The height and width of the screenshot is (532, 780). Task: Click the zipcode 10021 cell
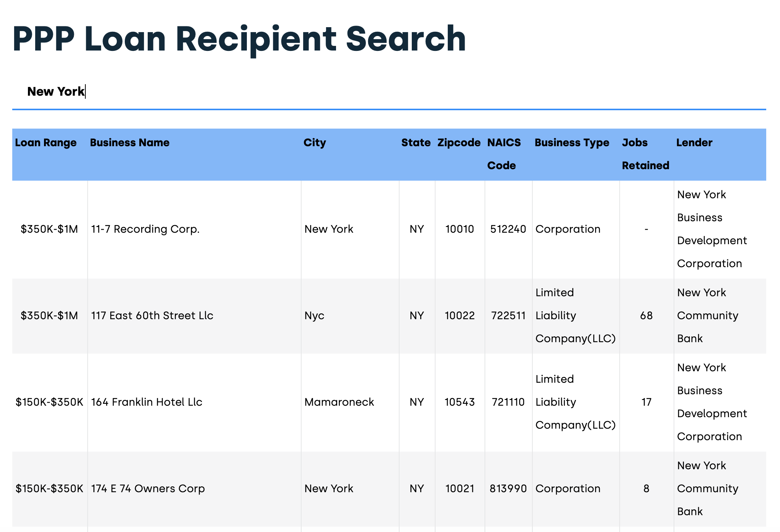459,488
